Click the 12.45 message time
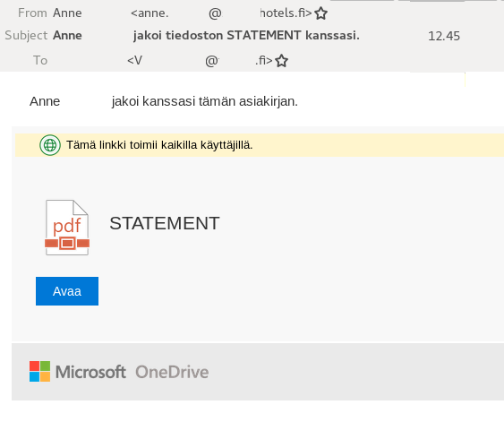 coord(444,36)
